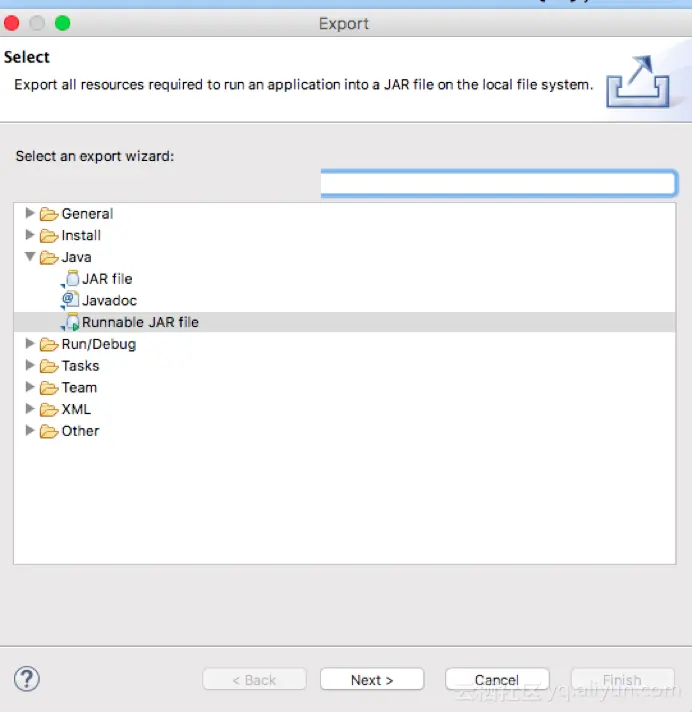This screenshot has height=712, width=692.
Task: Select the Javadoc export wizard
Action: pyautogui.click(x=109, y=301)
